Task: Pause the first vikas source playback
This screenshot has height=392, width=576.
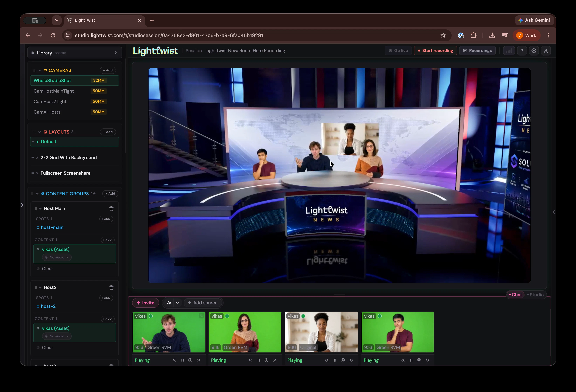Action: pos(182,360)
